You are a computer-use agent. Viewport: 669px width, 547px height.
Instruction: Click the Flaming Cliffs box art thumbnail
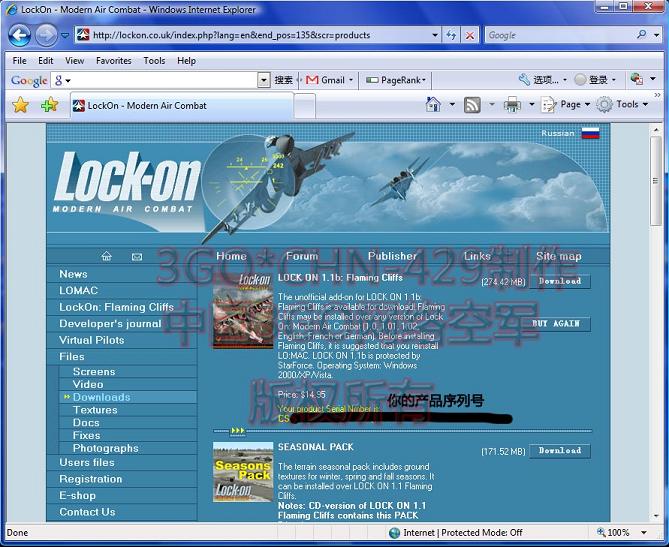tap(243, 311)
